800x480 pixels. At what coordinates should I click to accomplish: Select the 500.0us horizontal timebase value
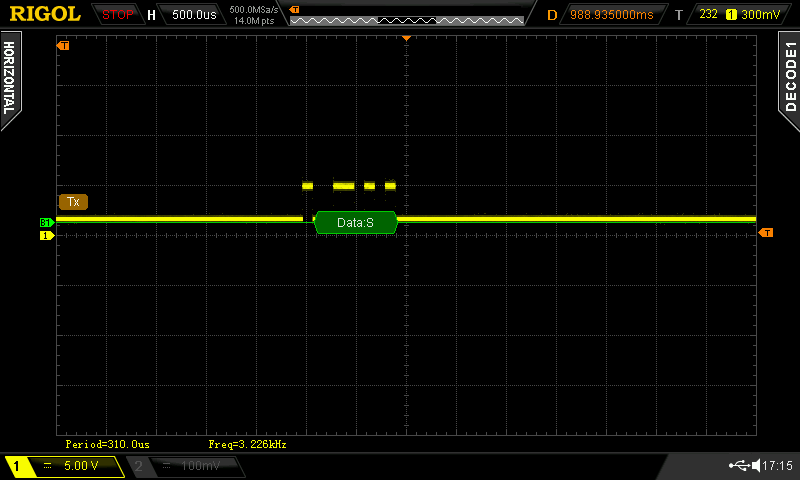[x=194, y=15]
